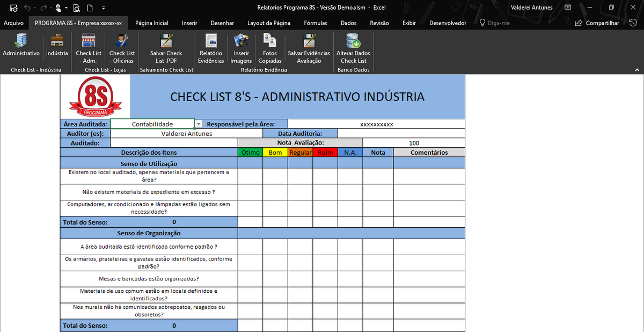Select the green Ótimo rating cell
644x332 pixels.
(250, 152)
